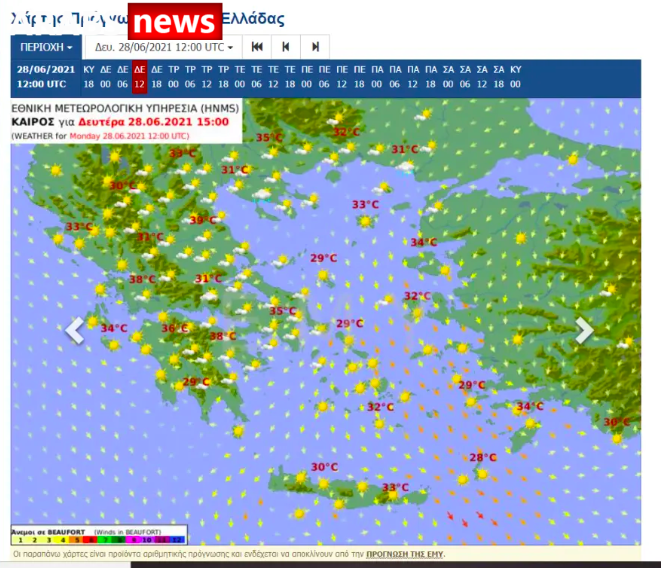Choose the ΔΕ 18 forecast time
The width and height of the screenshot is (664, 574).
[157, 77]
